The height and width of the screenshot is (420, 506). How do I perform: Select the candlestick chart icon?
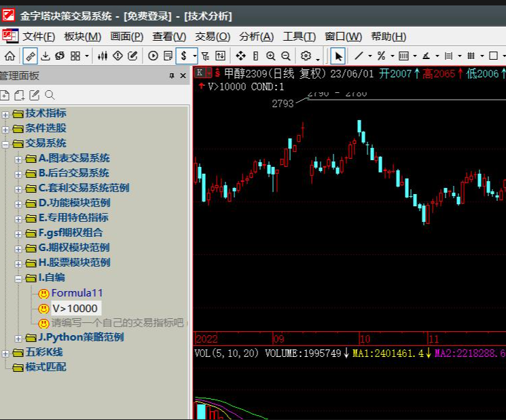[x=103, y=56]
